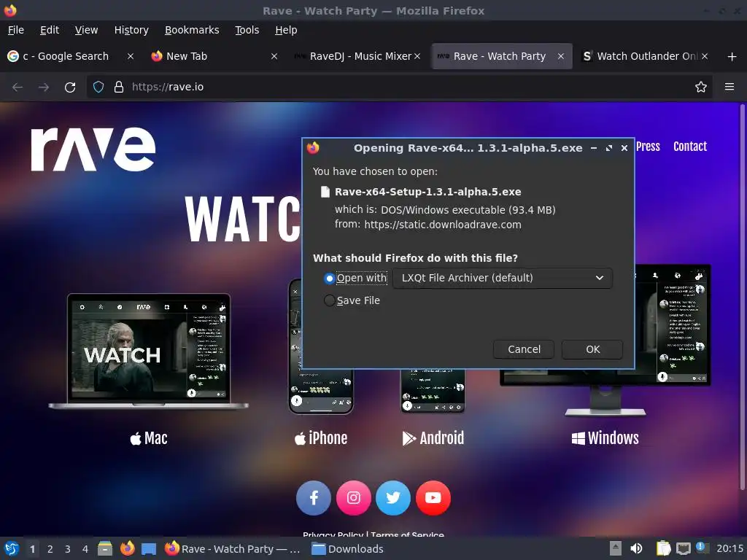
Task: Click the site security padlock icon
Action: [x=119, y=87]
